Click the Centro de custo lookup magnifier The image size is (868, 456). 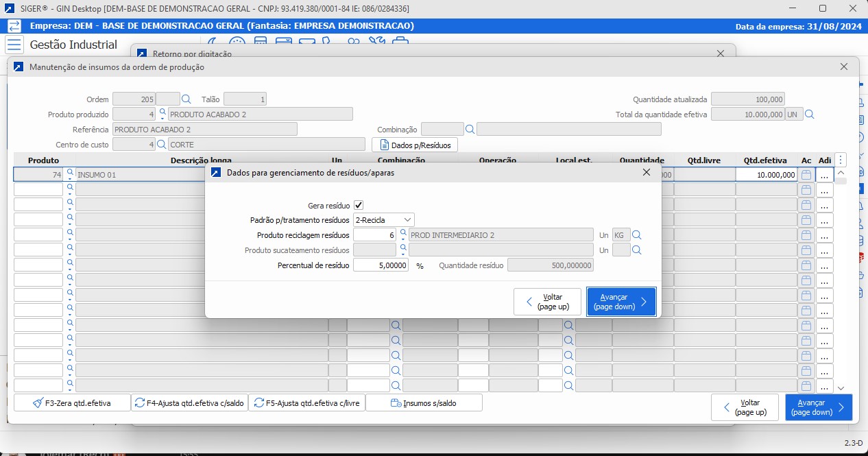(x=161, y=145)
